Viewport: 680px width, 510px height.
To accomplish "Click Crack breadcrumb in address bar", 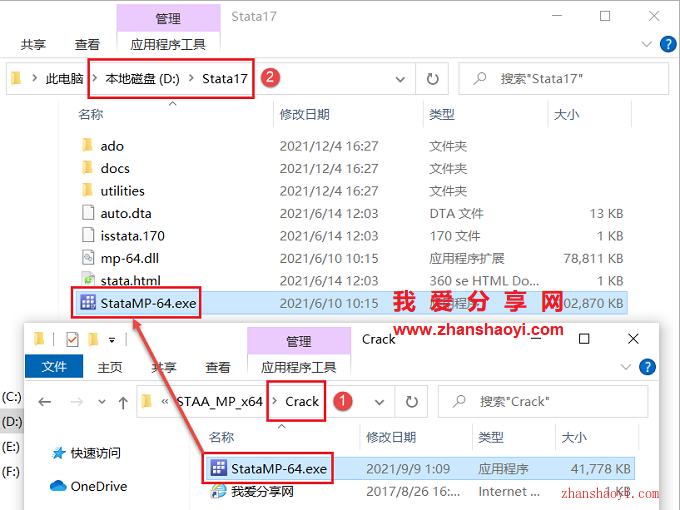I will pos(302,402).
